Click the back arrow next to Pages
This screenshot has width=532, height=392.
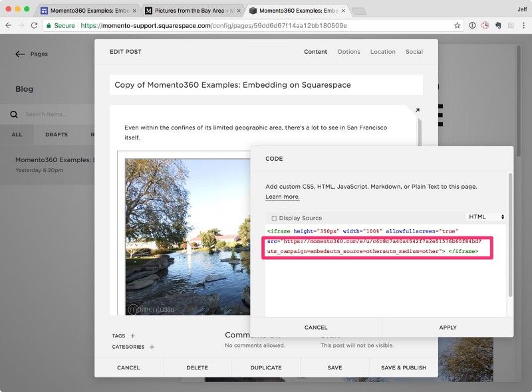pyautogui.click(x=20, y=54)
